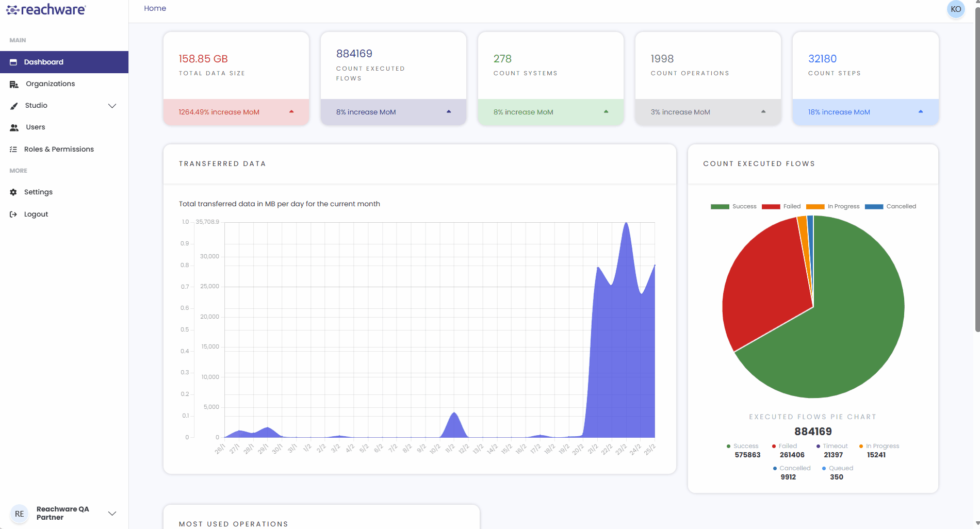Open the KO user avatar

(956, 9)
